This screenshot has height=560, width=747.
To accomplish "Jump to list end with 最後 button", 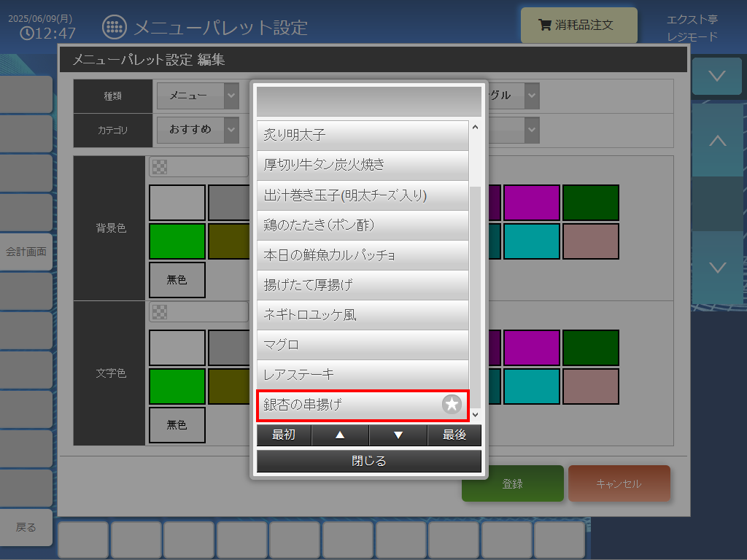I will (454, 435).
